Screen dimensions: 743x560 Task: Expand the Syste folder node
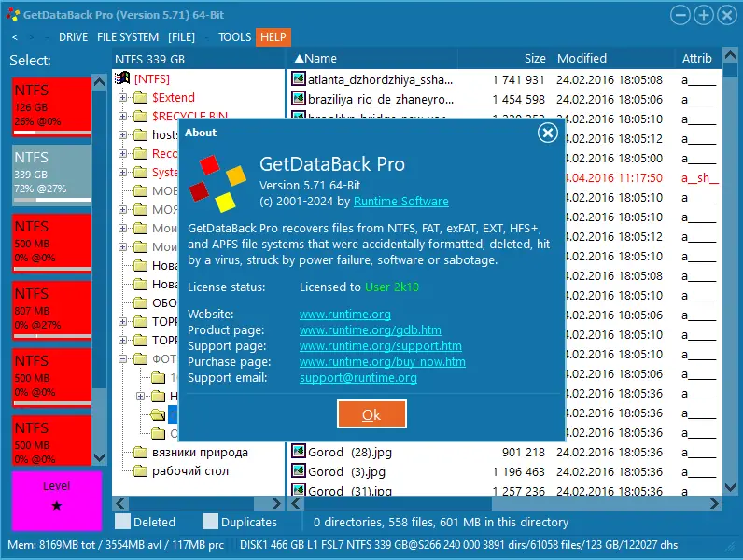point(122,172)
